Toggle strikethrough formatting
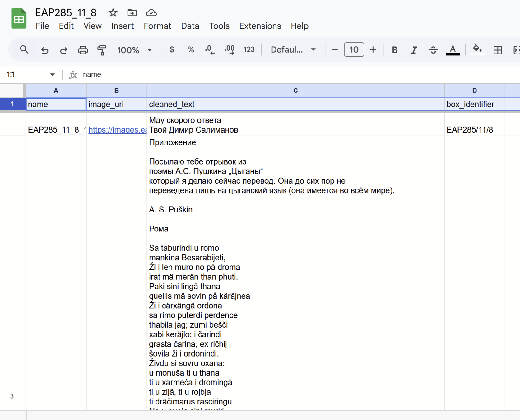 tap(433, 50)
